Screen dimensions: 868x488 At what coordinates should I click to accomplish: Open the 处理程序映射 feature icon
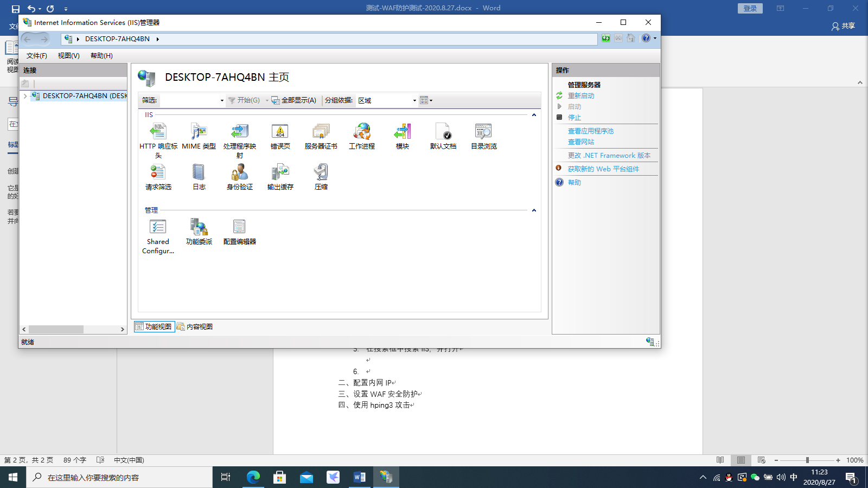239,131
